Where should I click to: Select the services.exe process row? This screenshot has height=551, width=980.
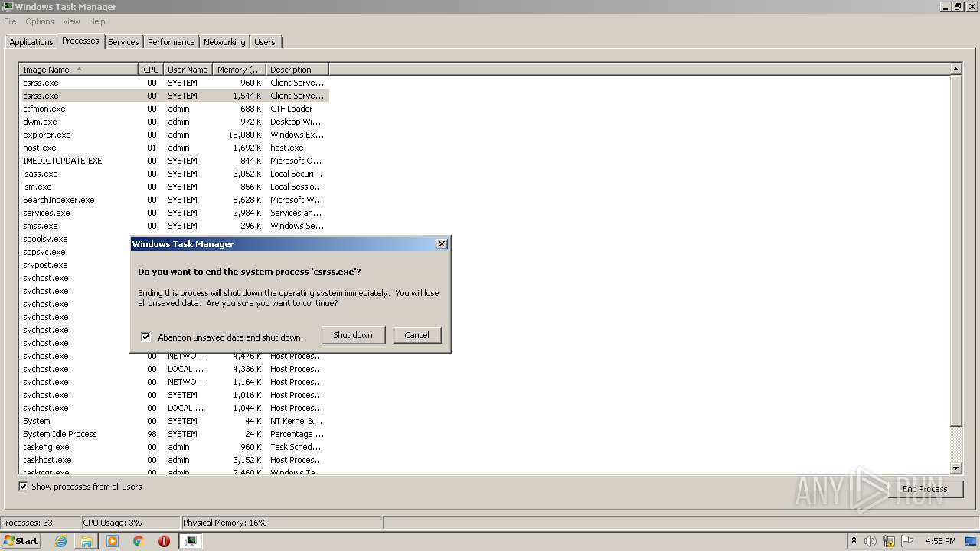pyautogui.click(x=175, y=213)
